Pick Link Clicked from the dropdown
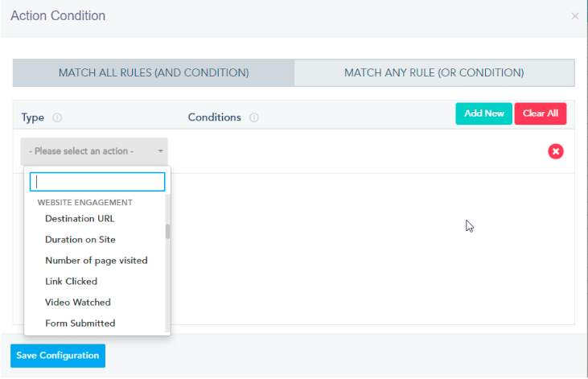The image size is (588, 379). tap(71, 282)
